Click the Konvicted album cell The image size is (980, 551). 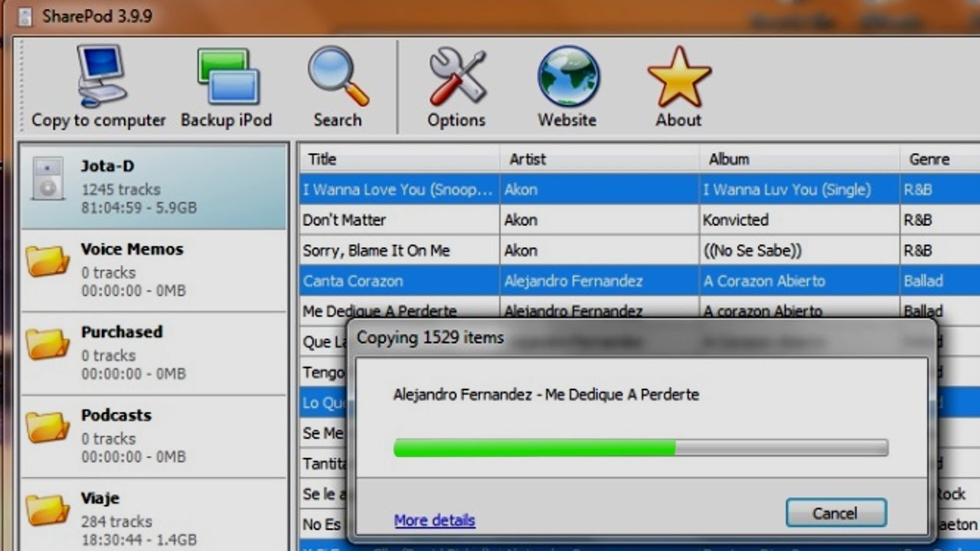pos(799,220)
